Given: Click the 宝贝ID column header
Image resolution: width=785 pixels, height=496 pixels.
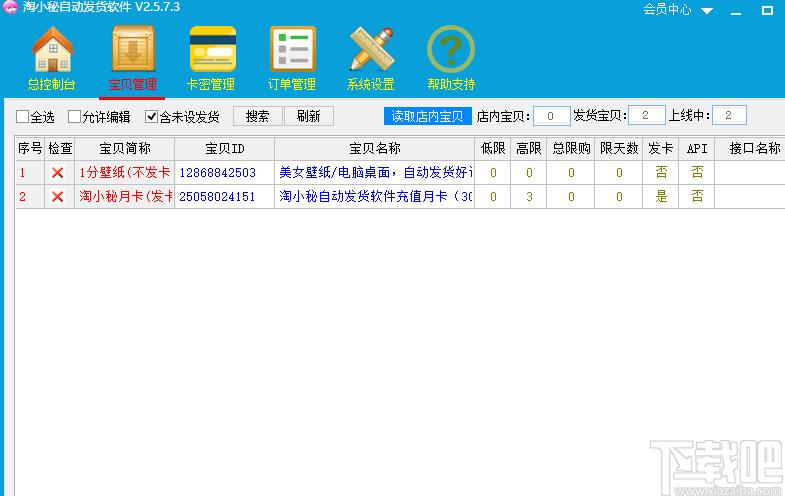Looking at the screenshot, I should click(225, 148).
